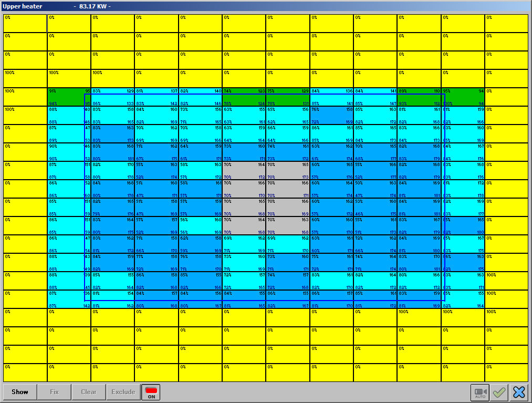Select heater cell 55% 166
This screenshot has width=532, height=403.
375,170
